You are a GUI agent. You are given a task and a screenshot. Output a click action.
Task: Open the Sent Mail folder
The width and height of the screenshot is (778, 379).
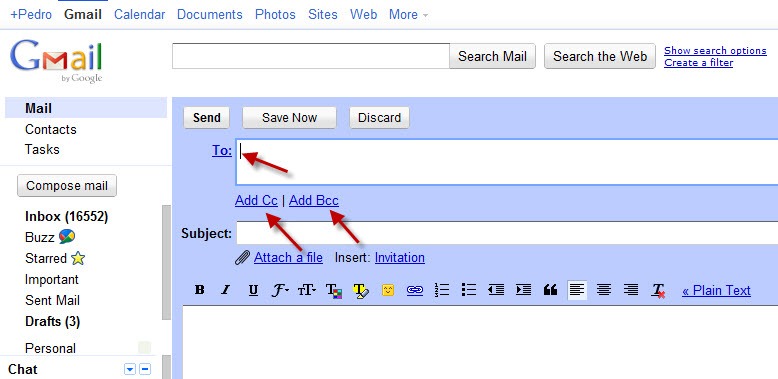pyautogui.click(x=52, y=300)
